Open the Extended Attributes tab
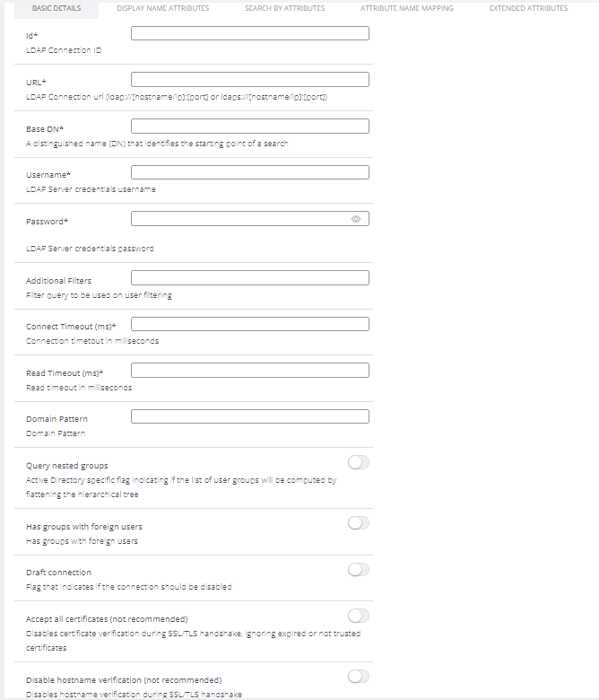 click(528, 8)
